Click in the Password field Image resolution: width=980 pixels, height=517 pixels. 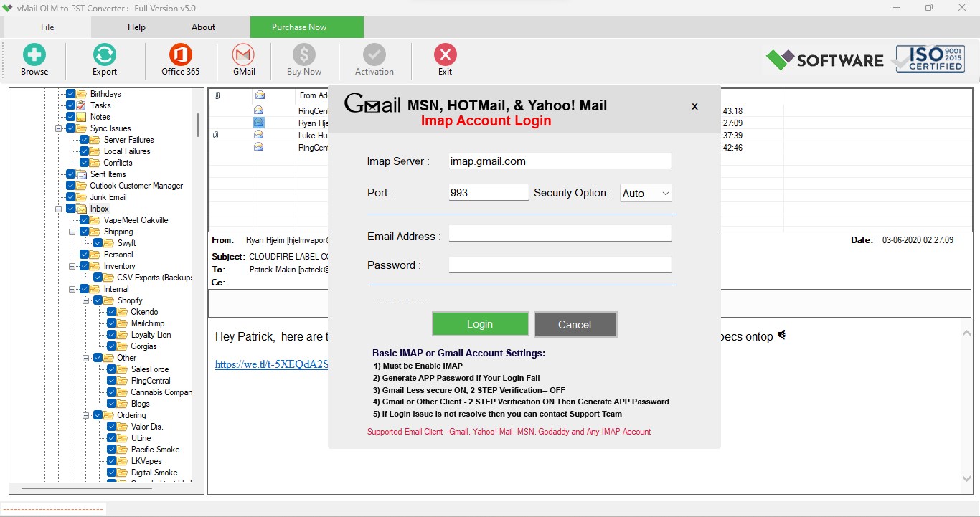pos(560,265)
